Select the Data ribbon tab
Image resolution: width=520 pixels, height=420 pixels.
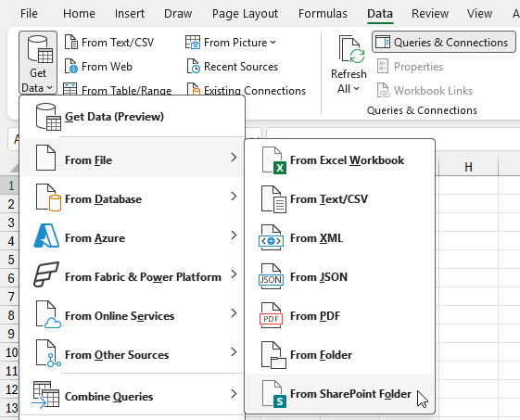pos(380,14)
